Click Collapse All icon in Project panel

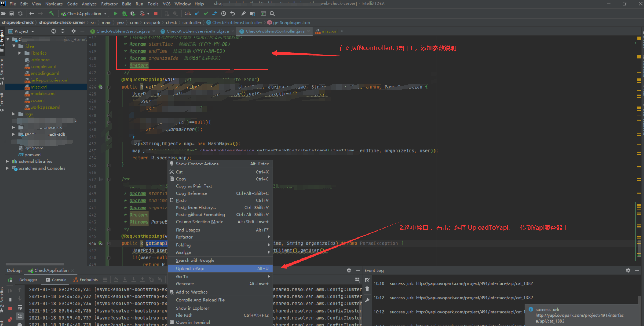coord(62,31)
